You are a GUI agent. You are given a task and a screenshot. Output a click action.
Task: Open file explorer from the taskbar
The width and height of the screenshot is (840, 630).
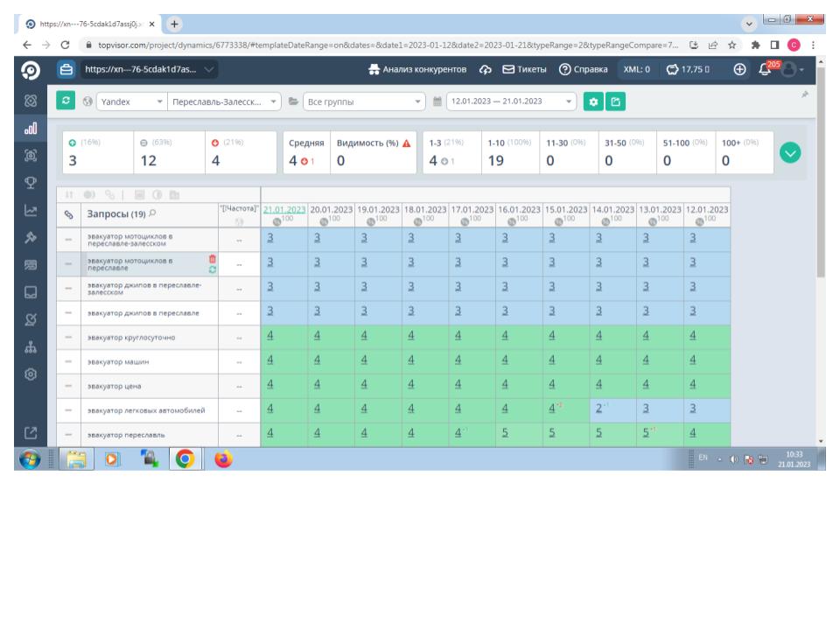pos(77,459)
